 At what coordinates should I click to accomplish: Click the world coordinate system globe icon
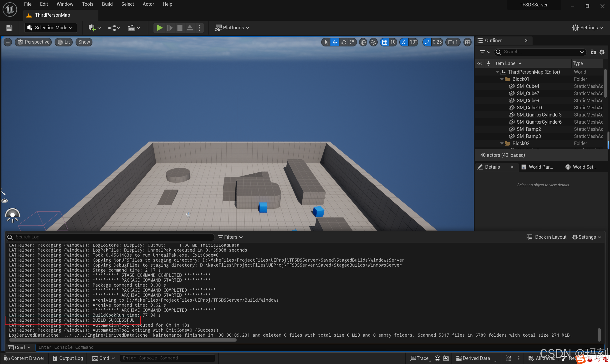363,42
